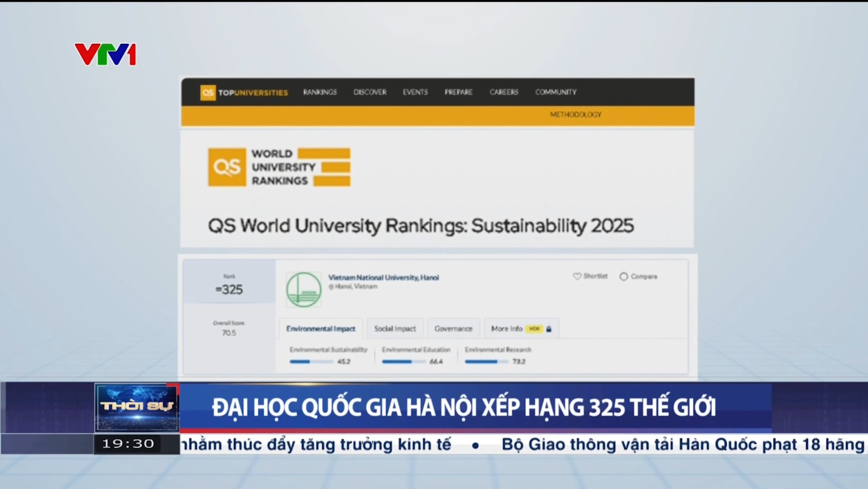868x489 pixels.
Task: Click the lock icon on More Info
Action: click(x=548, y=329)
